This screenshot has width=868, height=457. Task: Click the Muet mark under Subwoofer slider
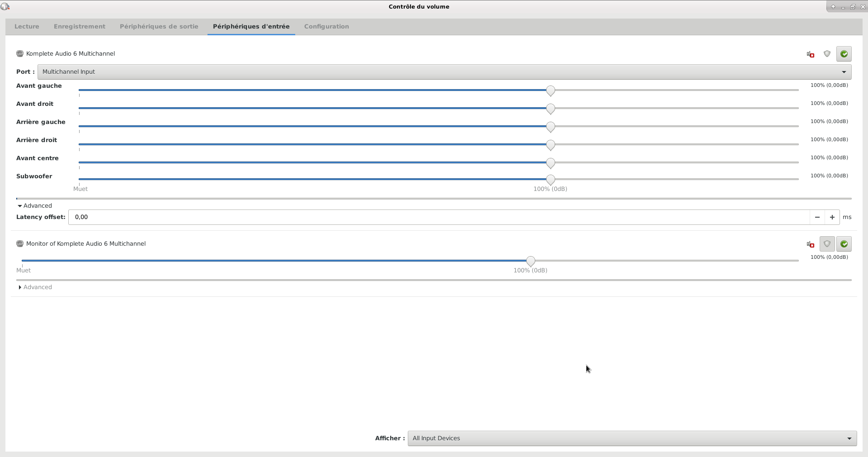tap(80, 189)
